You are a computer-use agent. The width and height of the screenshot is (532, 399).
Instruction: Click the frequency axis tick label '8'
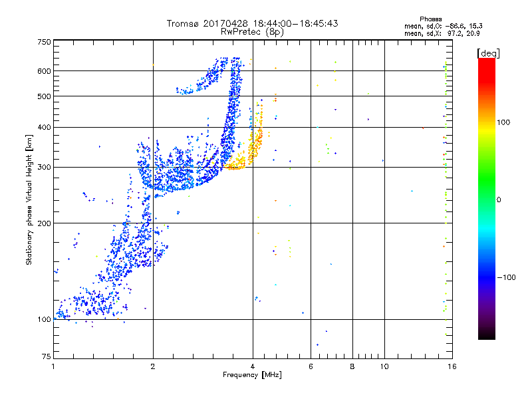[x=352, y=366]
